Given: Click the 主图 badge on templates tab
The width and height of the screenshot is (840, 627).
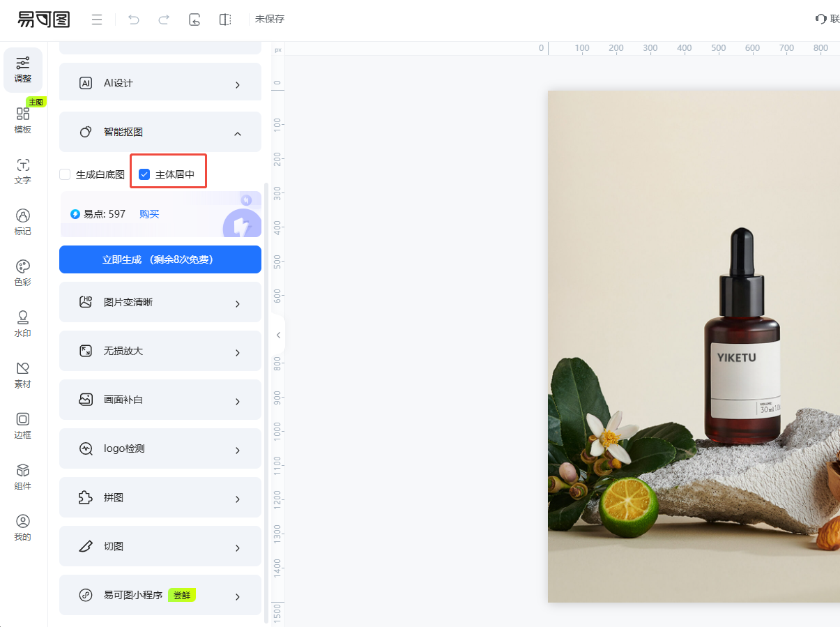Looking at the screenshot, I should tap(36, 102).
